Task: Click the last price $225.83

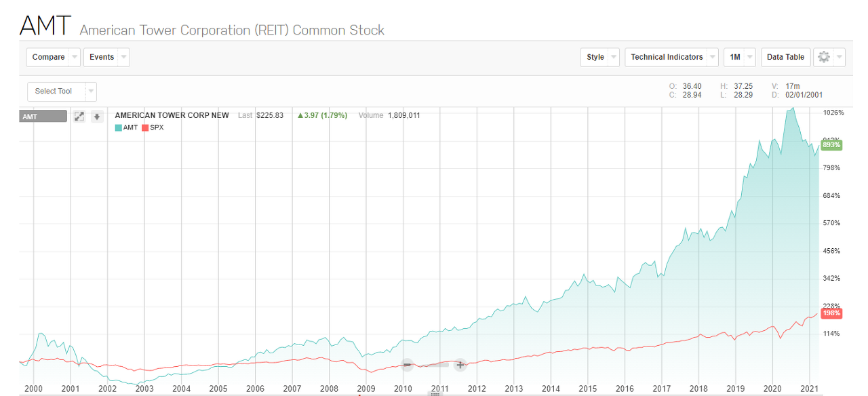Action: pyautogui.click(x=269, y=115)
